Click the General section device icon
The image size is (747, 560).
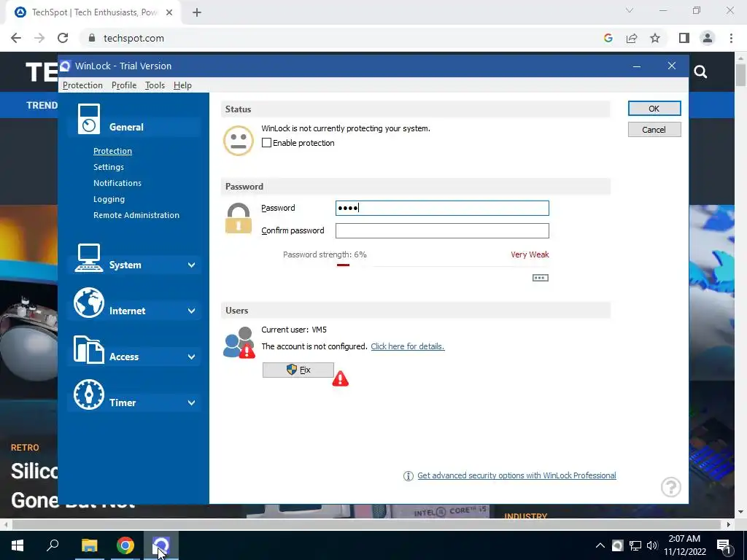click(x=88, y=119)
